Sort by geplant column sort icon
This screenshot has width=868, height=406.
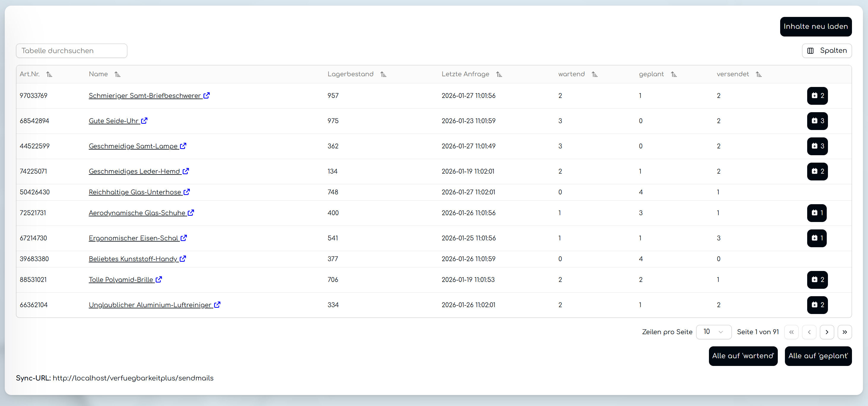(x=674, y=74)
